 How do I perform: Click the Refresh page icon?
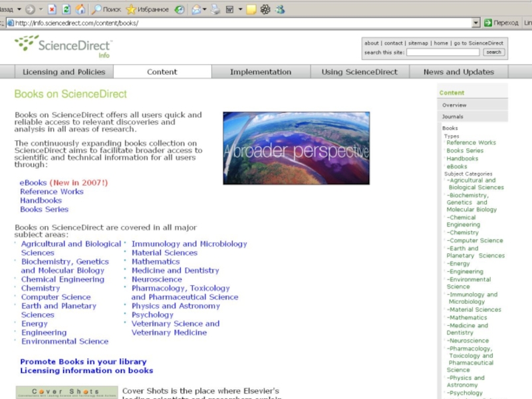click(66, 9)
